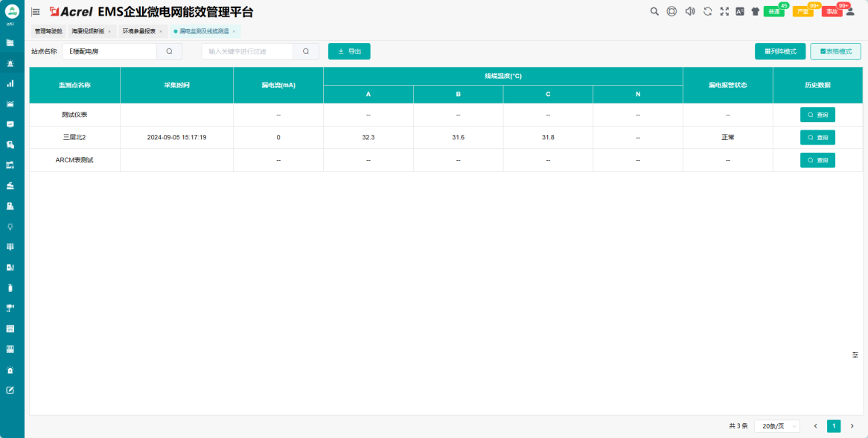868x438 pixels.
Task: Select the ARCM表测试 row name
Action: point(74,160)
